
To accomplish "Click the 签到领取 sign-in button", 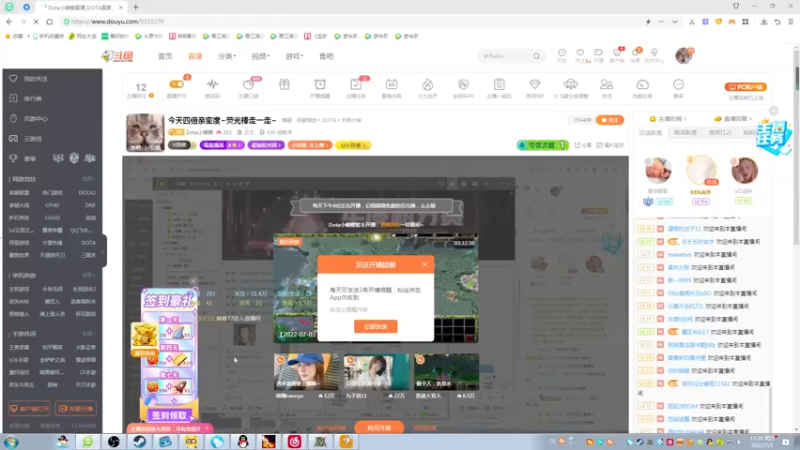I will pos(169,415).
